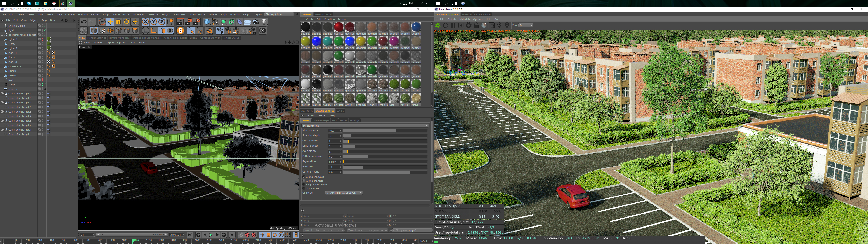
Task: Select the red material sphere thumbnail
Action: point(339,27)
